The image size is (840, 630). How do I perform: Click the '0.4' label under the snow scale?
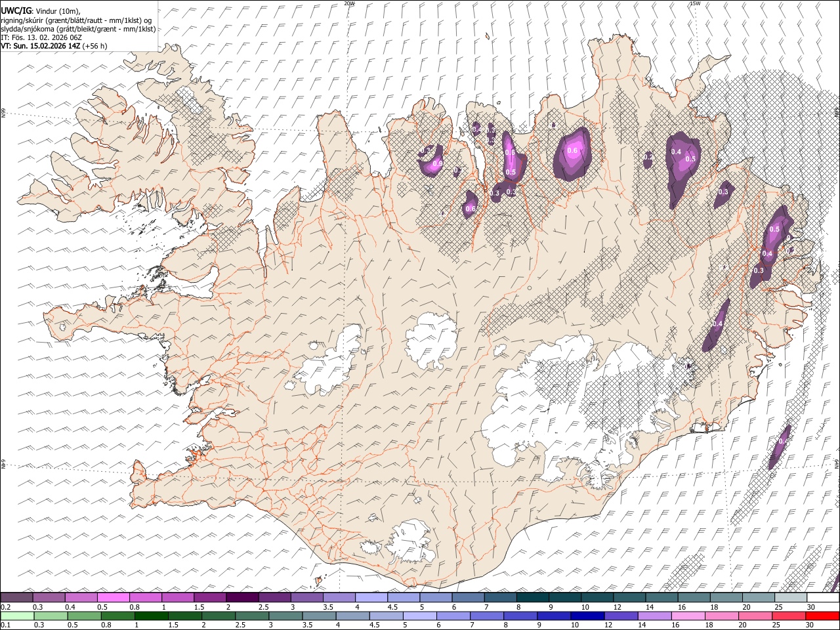pos(70,607)
